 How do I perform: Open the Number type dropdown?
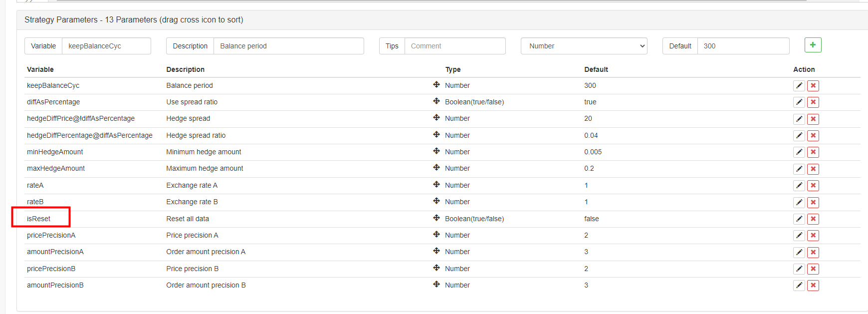click(584, 46)
